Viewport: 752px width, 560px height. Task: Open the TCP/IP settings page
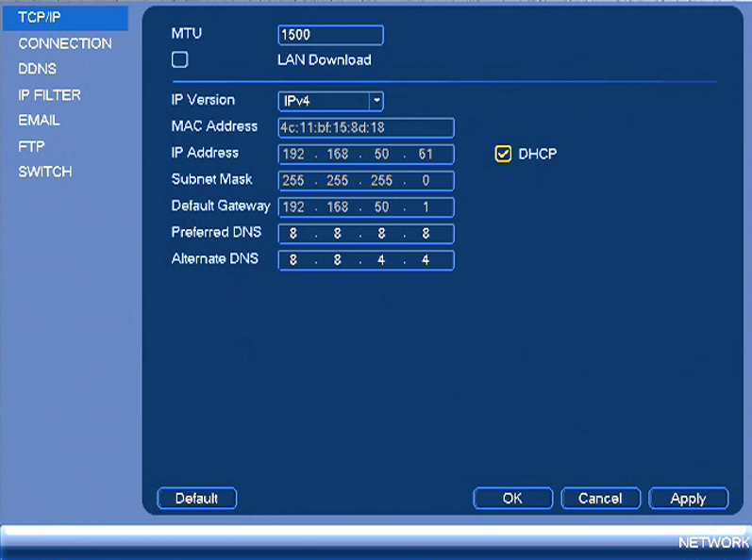(65, 18)
